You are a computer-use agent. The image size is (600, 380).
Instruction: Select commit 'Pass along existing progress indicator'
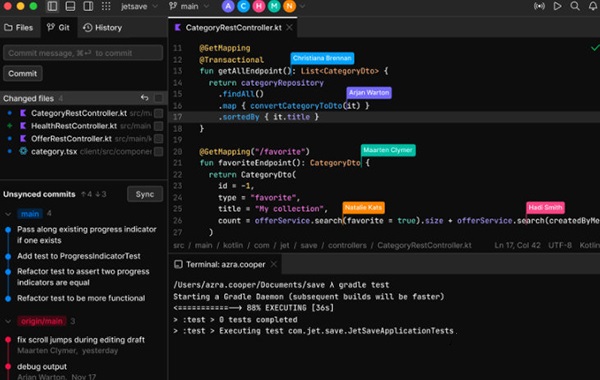tap(86, 235)
